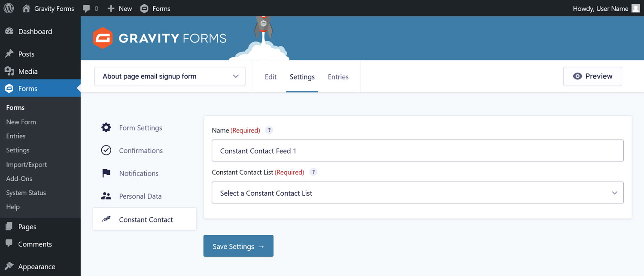Show help tooltip for Name field
The width and height of the screenshot is (644, 276).
[269, 130]
